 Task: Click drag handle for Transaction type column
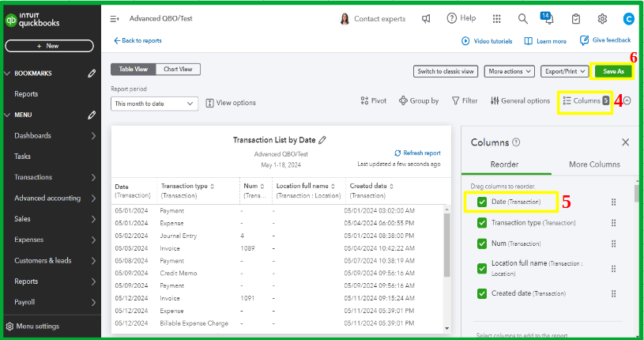[x=613, y=223]
